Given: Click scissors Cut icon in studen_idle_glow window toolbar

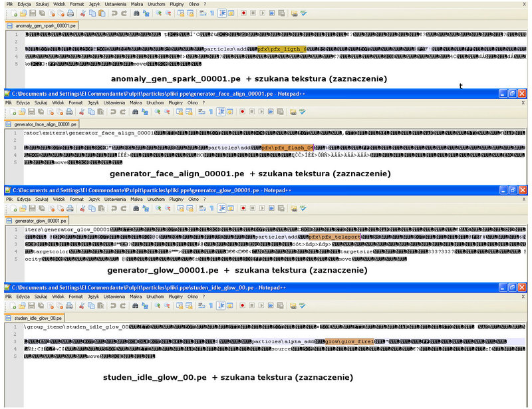Looking at the screenshot, I should coord(81,305).
